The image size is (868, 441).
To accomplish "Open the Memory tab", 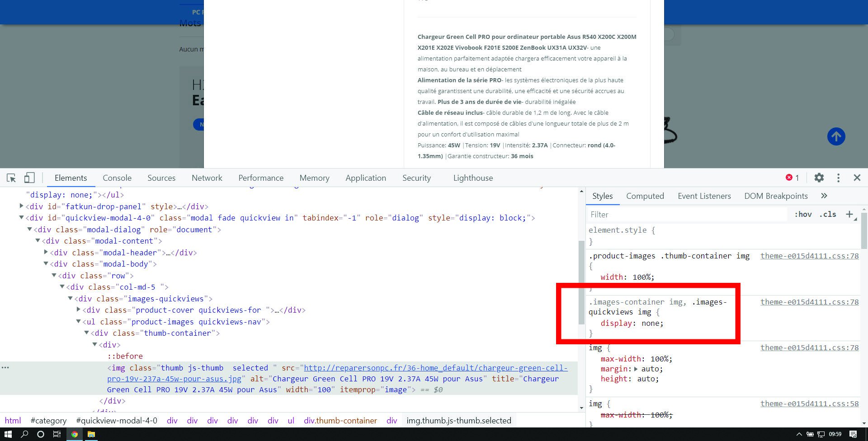I will [314, 178].
